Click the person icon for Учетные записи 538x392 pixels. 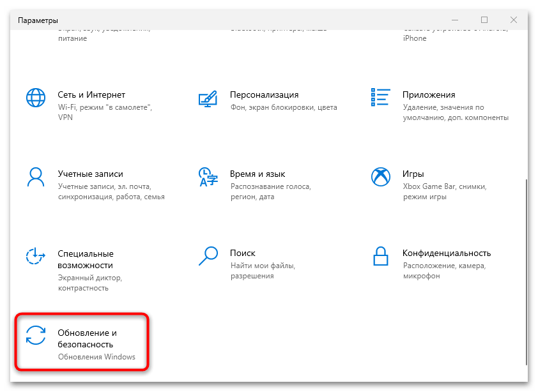pyautogui.click(x=36, y=177)
